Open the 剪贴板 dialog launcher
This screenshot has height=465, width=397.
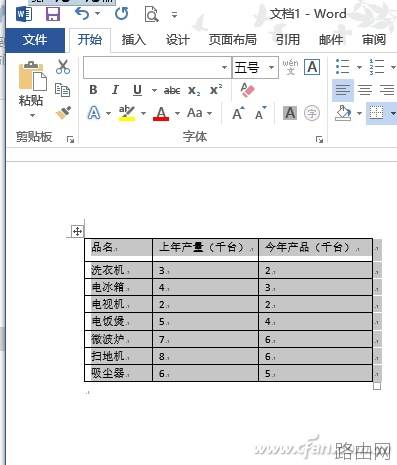tap(70, 139)
